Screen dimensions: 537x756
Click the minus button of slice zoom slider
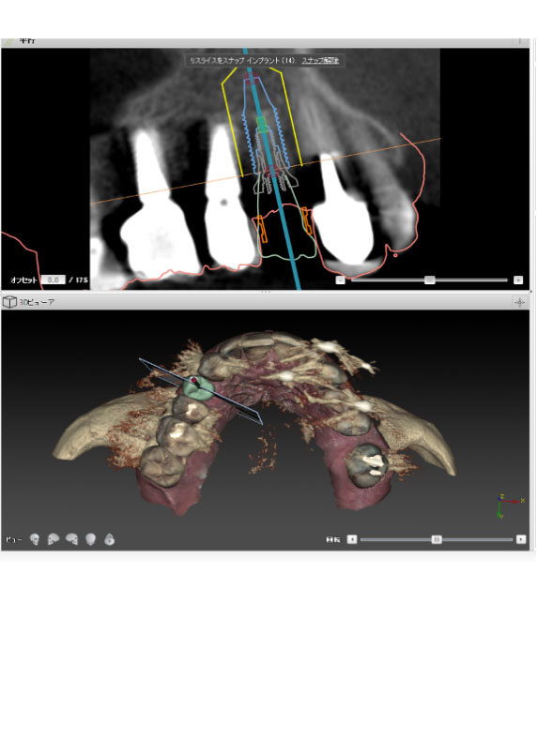coord(340,280)
